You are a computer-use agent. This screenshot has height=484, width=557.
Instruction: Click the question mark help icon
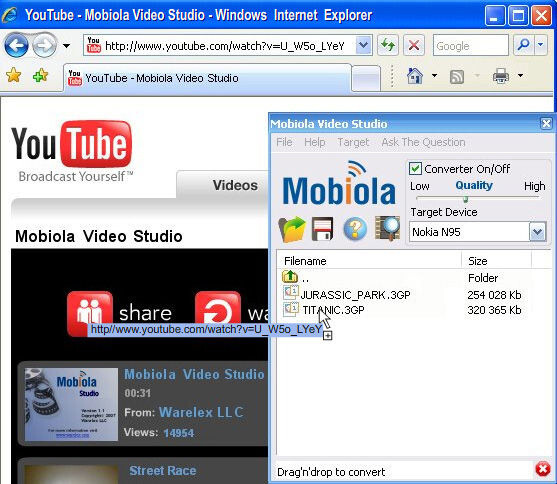coord(355,228)
